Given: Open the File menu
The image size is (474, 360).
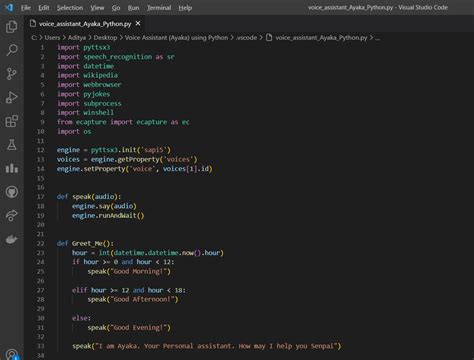Looking at the screenshot, I should pyautogui.click(x=26, y=8).
